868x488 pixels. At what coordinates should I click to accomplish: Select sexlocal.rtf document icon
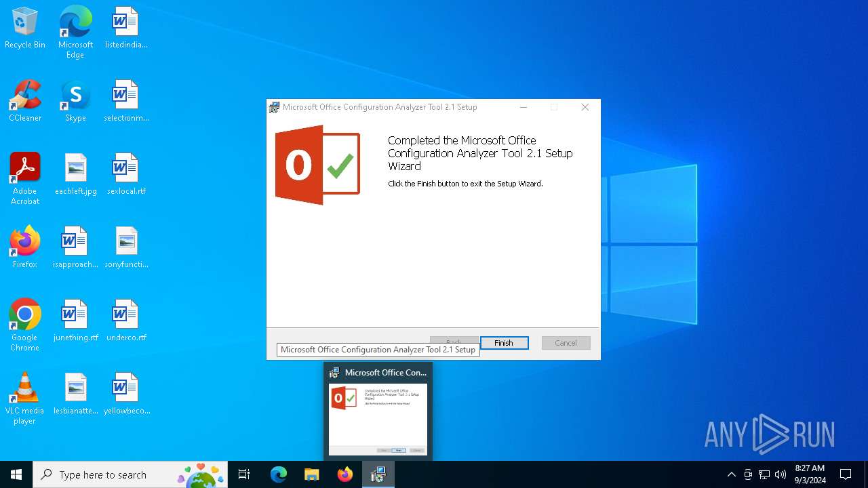coord(126,175)
